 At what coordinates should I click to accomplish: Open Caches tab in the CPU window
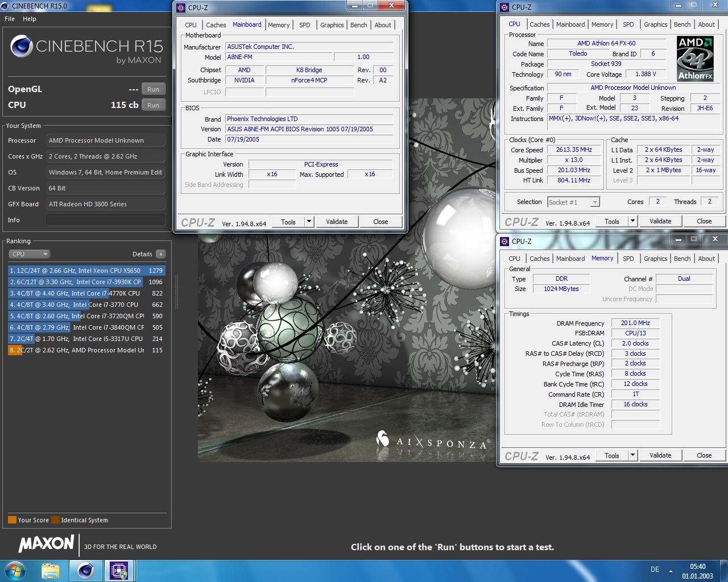[539, 24]
